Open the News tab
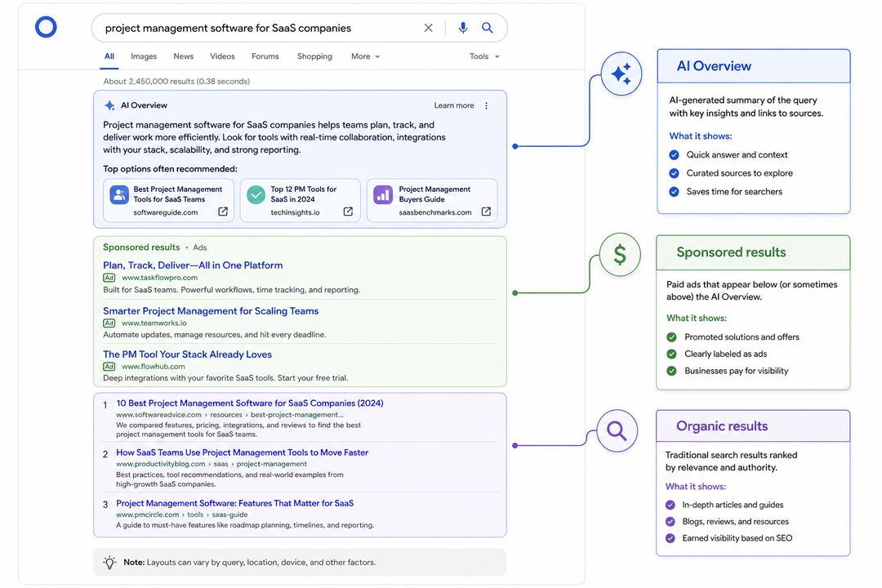 [184, 56]
